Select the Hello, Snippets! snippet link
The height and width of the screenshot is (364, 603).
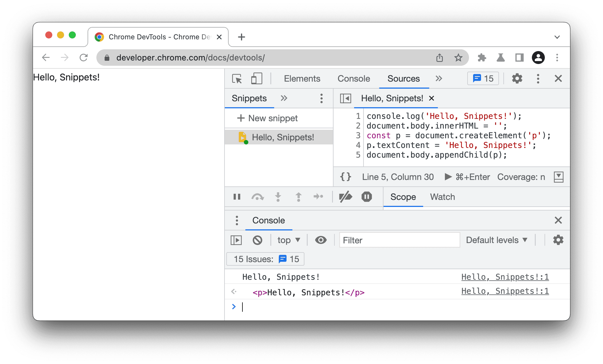tap(277, 138)
